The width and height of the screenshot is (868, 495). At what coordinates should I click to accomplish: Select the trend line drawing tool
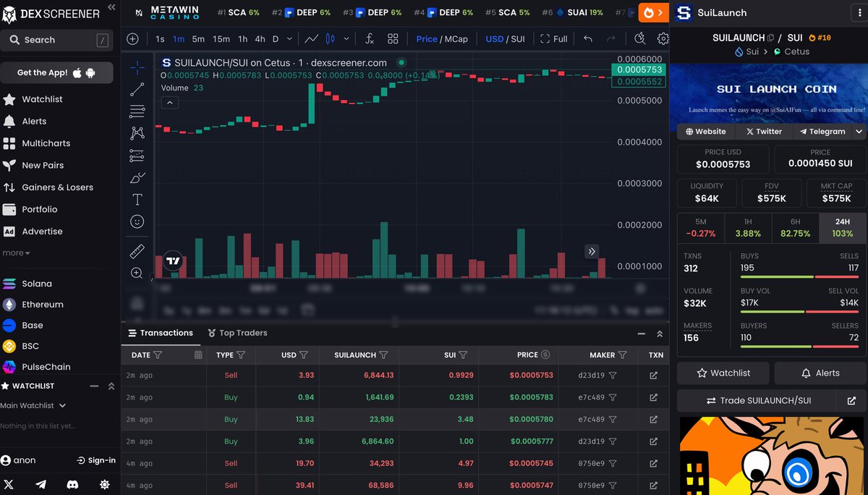[137, 89]
